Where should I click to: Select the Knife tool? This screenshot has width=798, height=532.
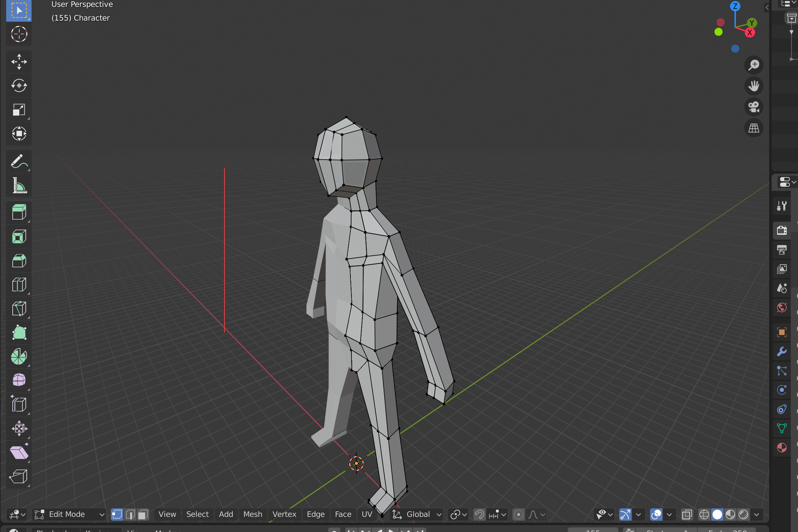click(19, 309)
